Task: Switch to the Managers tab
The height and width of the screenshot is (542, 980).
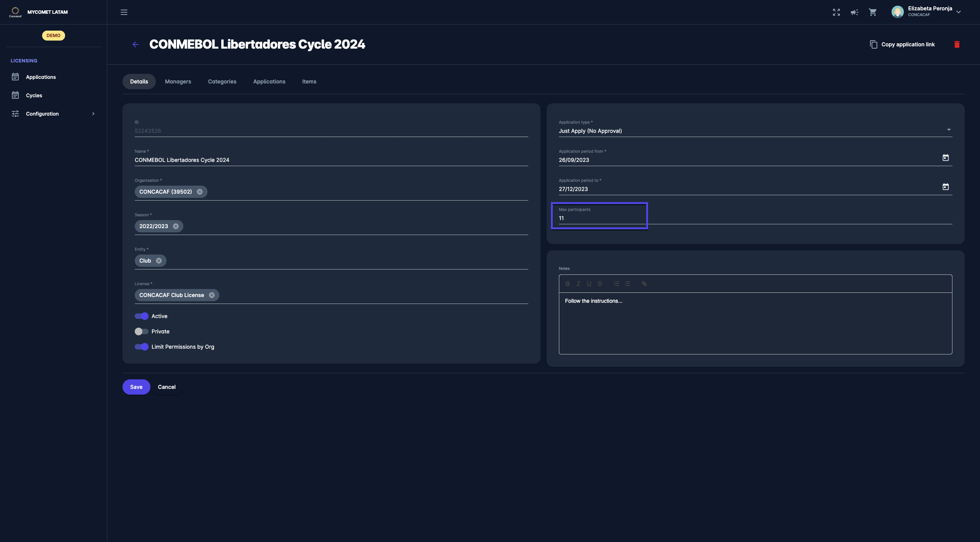Action: tap(178, 82)
